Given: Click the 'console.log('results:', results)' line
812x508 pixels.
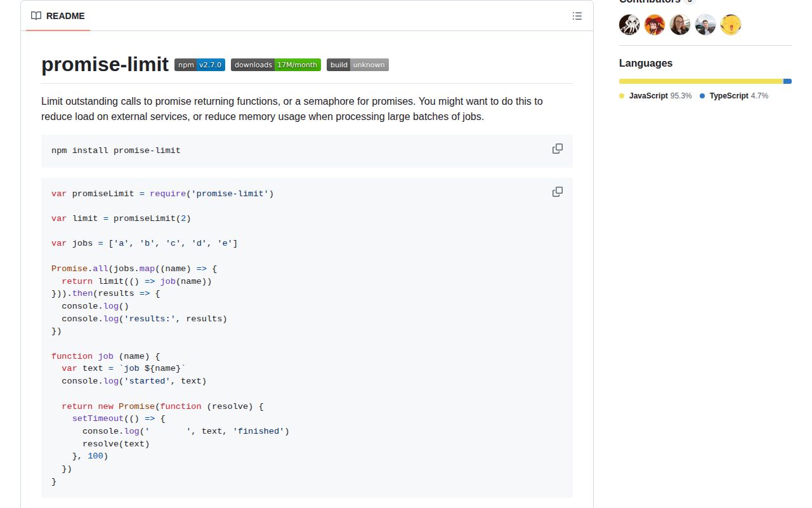Looking at the screenshot, I should point(144,319).
